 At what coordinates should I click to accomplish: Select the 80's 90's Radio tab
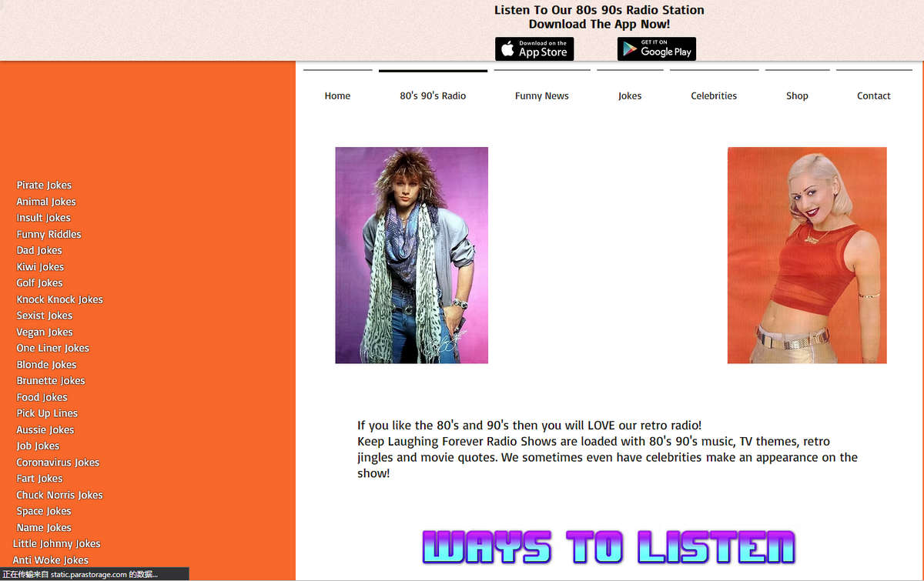[x=433, y=95]
